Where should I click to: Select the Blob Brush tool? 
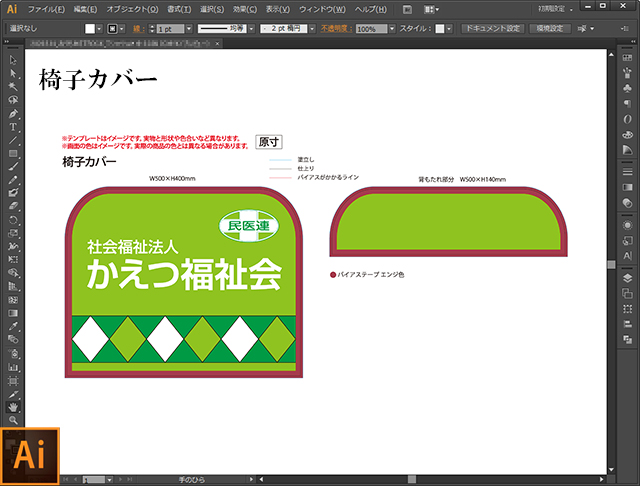13,193
